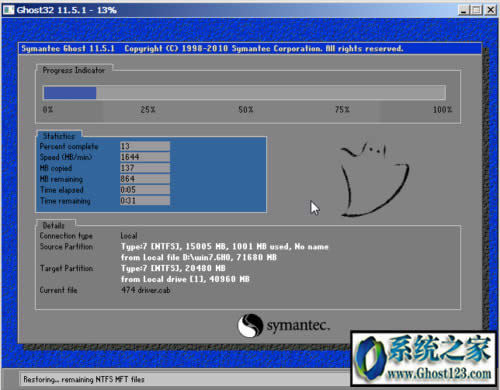
Task: Click the Time remaining label
Action: [x=65, y=201]
